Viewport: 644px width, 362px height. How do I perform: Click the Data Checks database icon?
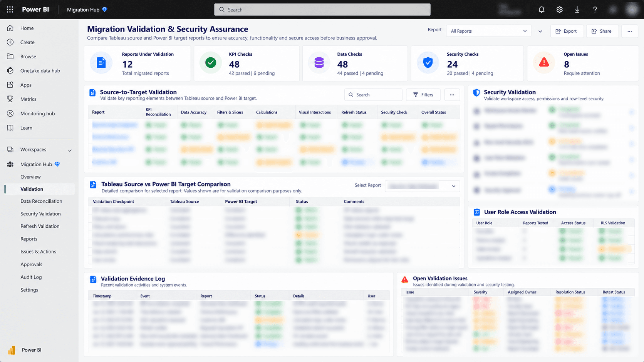(x=319, y=62)
